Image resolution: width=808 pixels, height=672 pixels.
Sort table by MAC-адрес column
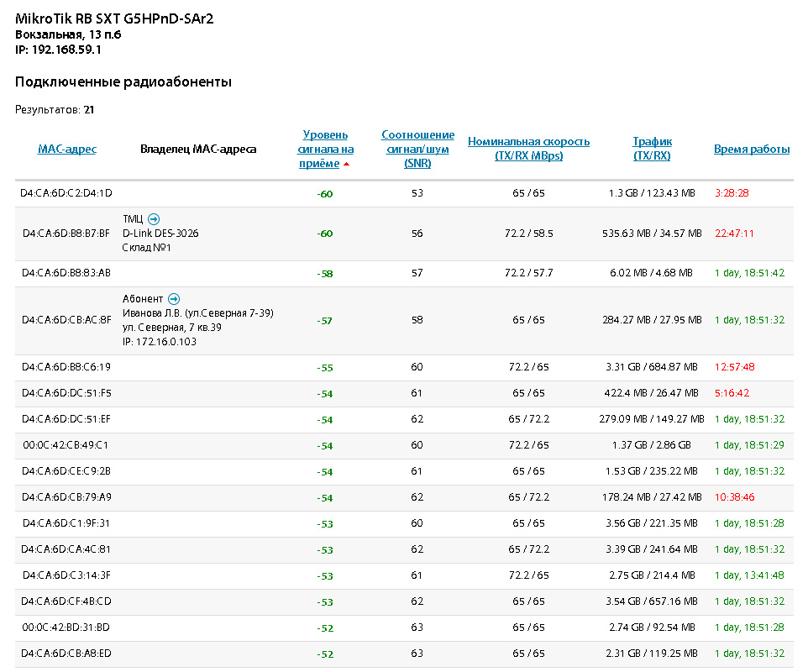coord(67,150)
